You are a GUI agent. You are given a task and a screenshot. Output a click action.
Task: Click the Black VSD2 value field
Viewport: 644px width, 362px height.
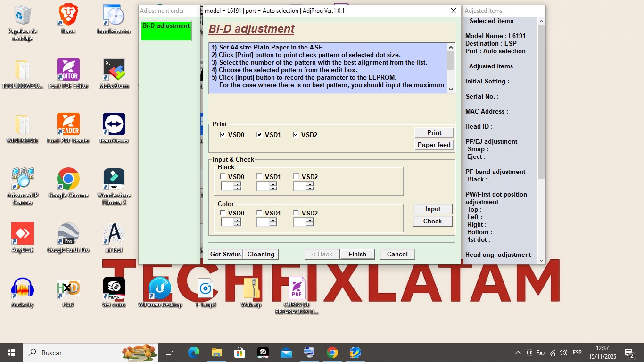click(x=299, y=187)
